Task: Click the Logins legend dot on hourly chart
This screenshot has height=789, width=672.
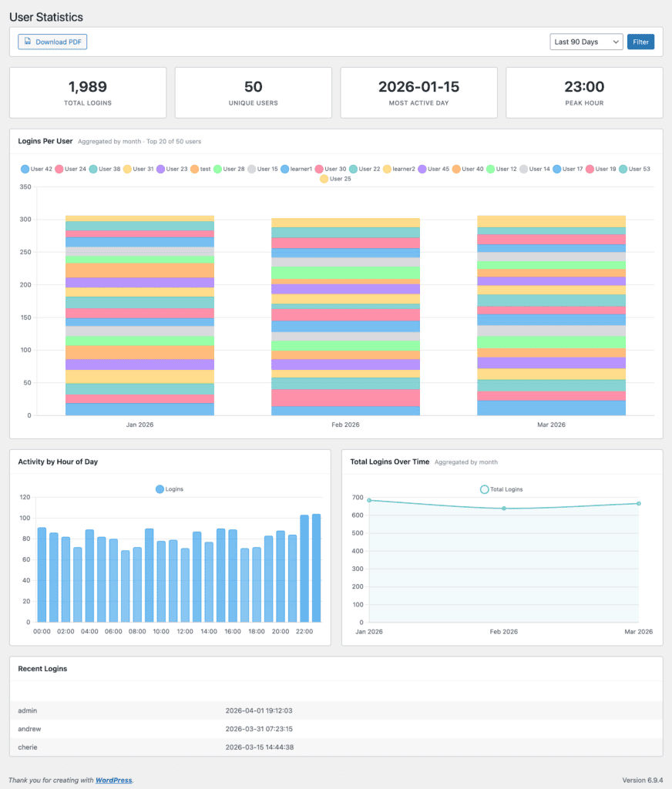Action: (x=159, y=489)
